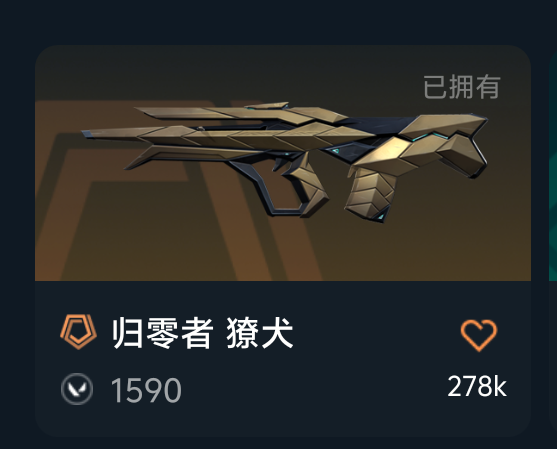Open the golden rifle skin preview image
Screen dimensions: 557x449
coord(283,163)
